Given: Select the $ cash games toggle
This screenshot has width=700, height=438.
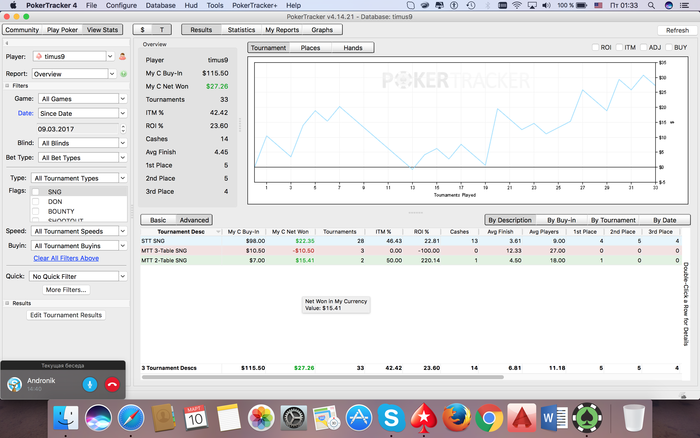Looking at the screenshot, I should tap(142, 29).
